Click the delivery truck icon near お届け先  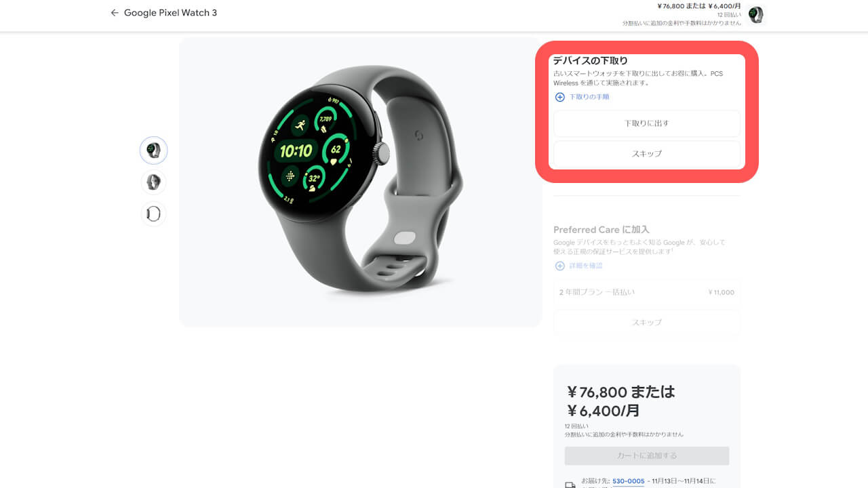coord(570,484)
